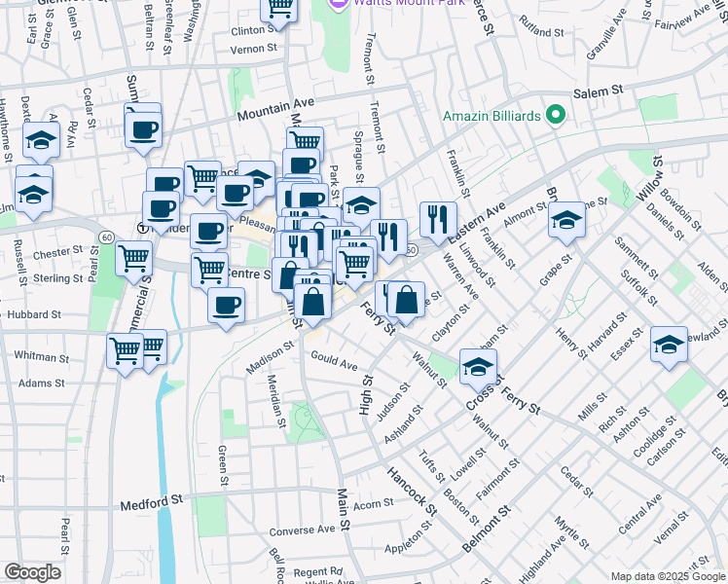This screenshot has width=728, height=584.
Task: Select the Adams St label
Action: (41, 383)
